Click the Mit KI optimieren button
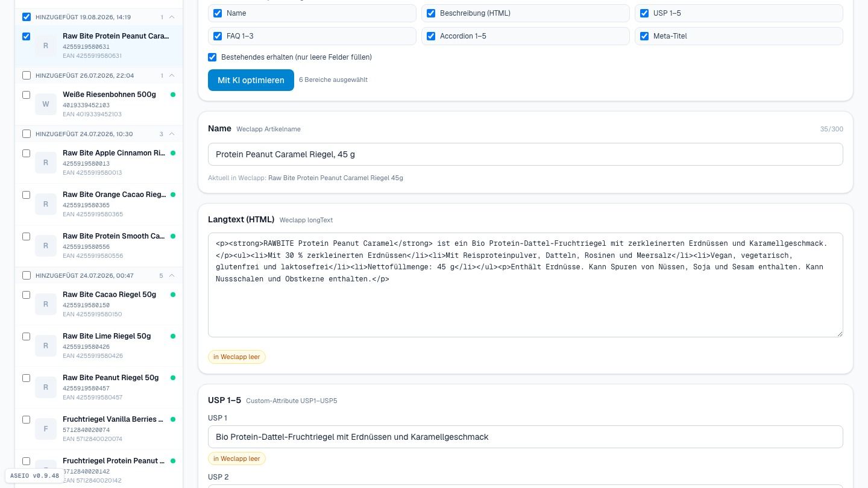 click(x=251, y=80)
